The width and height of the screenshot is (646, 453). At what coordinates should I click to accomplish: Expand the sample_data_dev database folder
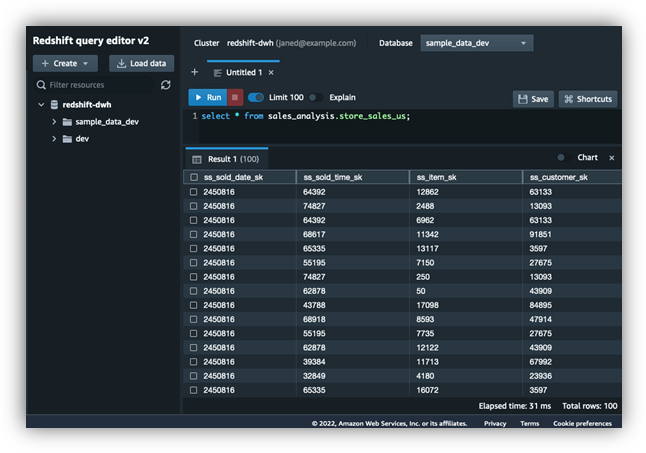click(54, 122)
